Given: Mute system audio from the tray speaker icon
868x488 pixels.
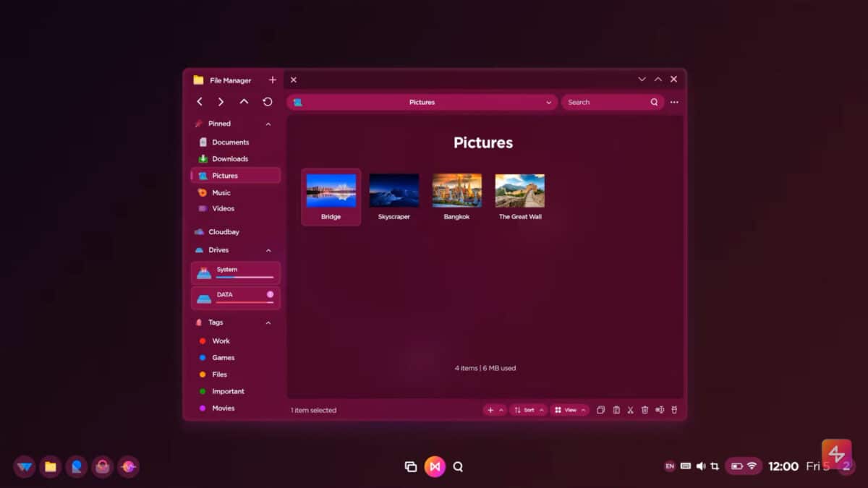Looking at the screenshot, I should pyautogui.click(x=699, y=466).
